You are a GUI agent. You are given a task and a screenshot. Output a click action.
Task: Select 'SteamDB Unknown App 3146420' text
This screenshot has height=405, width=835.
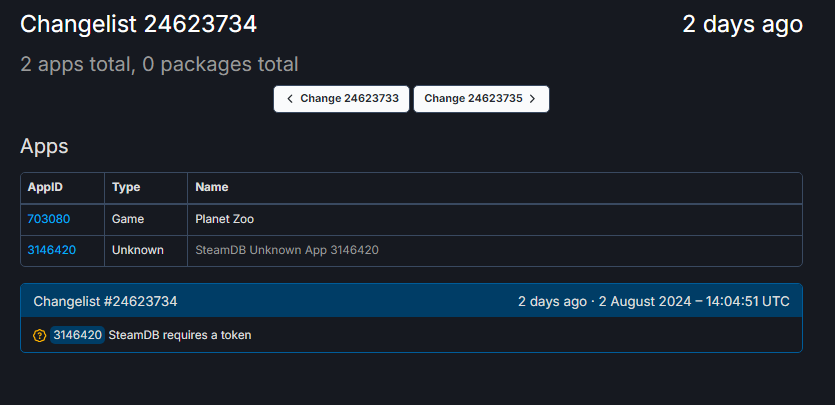[x=287, y=250]
